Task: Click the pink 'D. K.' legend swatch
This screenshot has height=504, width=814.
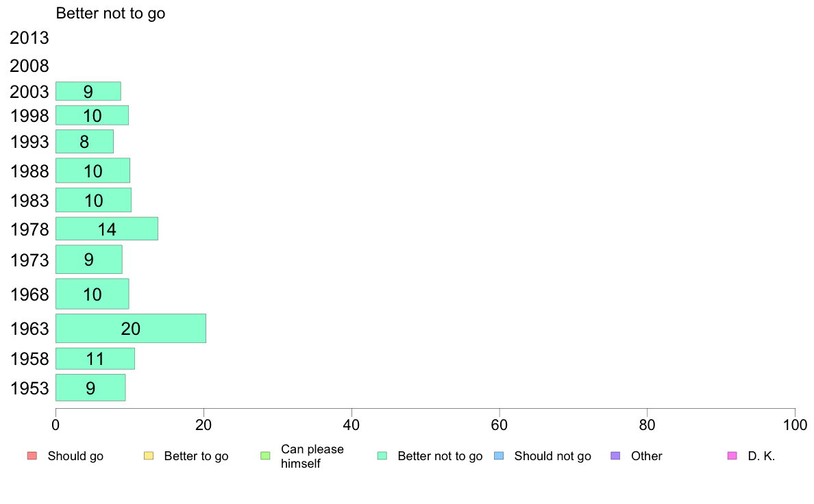Action: pos(732,456)
